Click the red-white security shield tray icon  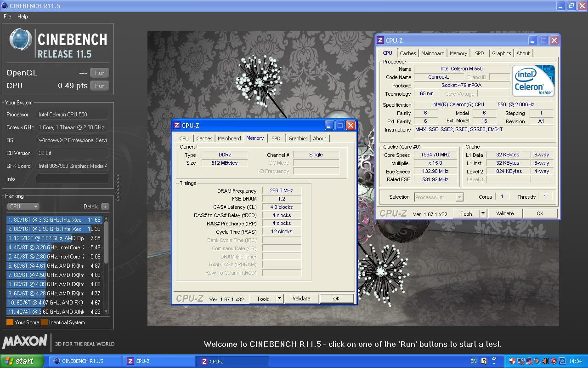[x=512, y=361]
